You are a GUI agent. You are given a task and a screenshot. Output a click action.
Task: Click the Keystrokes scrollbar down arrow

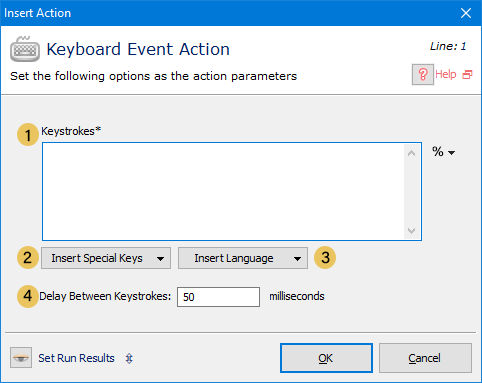(411, 231)
